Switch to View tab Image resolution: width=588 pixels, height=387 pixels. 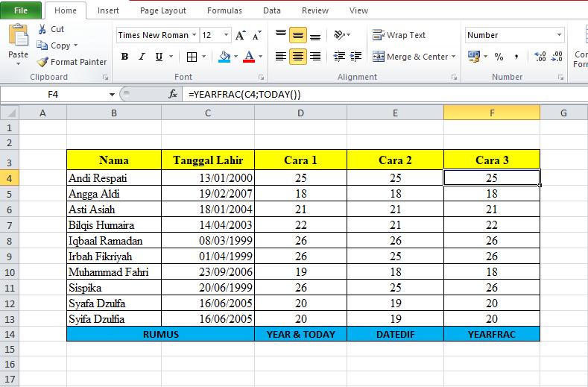(358, 10)
